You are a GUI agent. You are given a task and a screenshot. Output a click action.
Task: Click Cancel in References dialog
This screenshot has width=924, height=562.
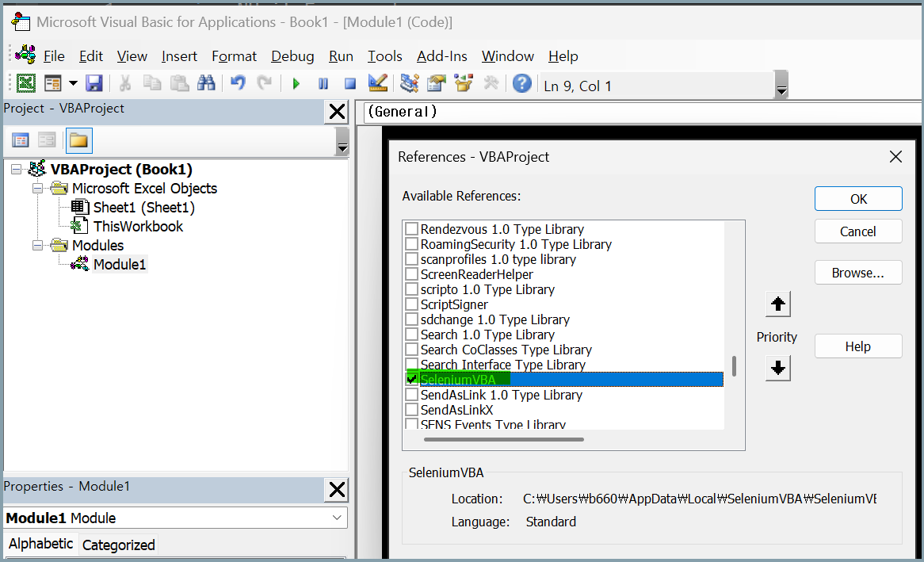coord(858,231)
